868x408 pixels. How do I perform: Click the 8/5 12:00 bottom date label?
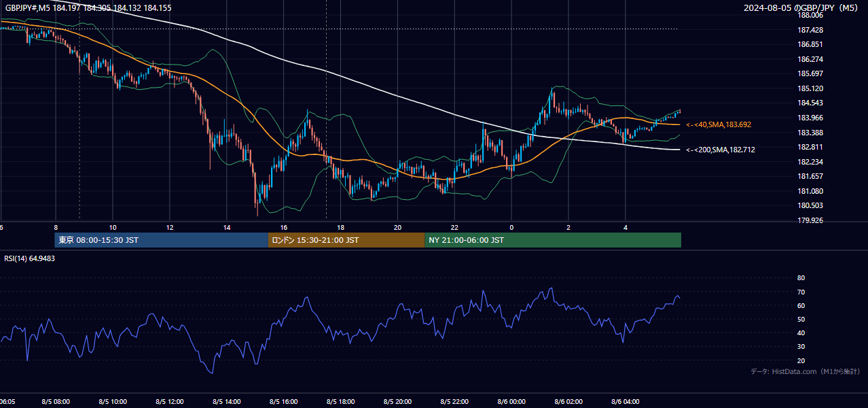click(170, 402)
